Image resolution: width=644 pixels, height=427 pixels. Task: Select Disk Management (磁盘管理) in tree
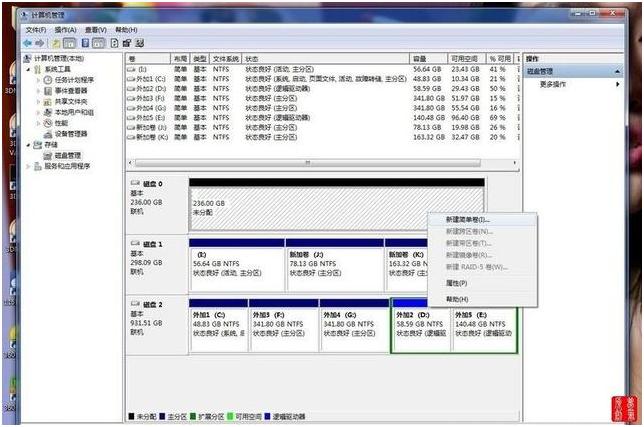68,155
